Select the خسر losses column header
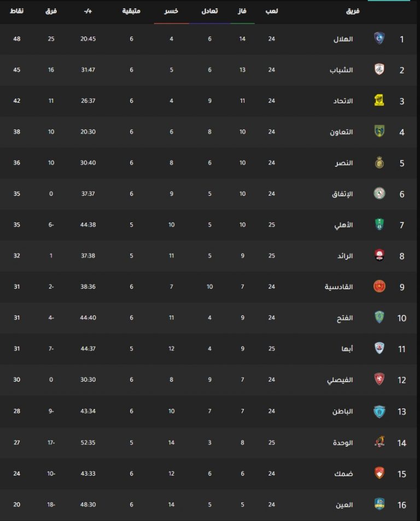The width and height of the screenshot is (420, 521). [x=171, y=11]
